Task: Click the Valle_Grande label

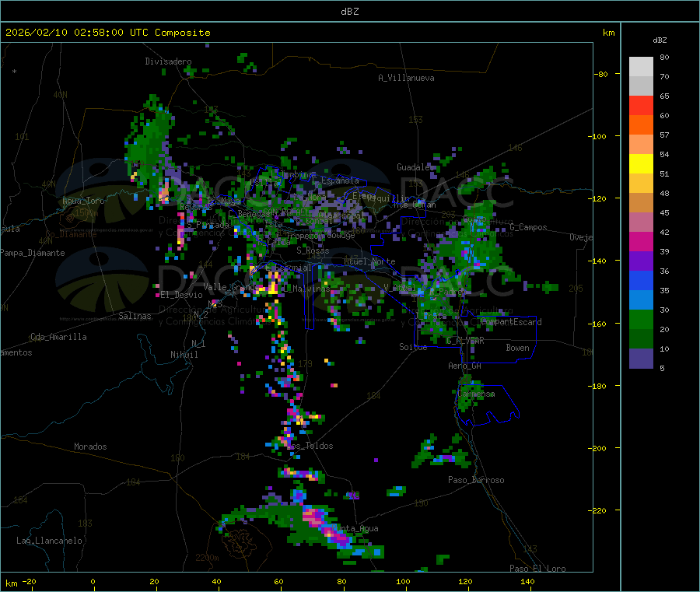Action: (231, 287)
